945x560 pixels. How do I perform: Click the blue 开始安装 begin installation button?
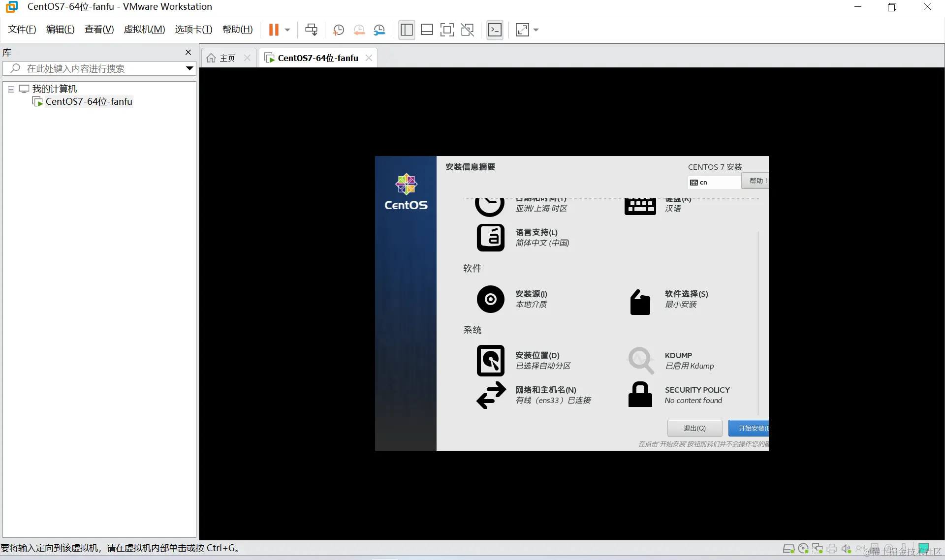[749, 428]
